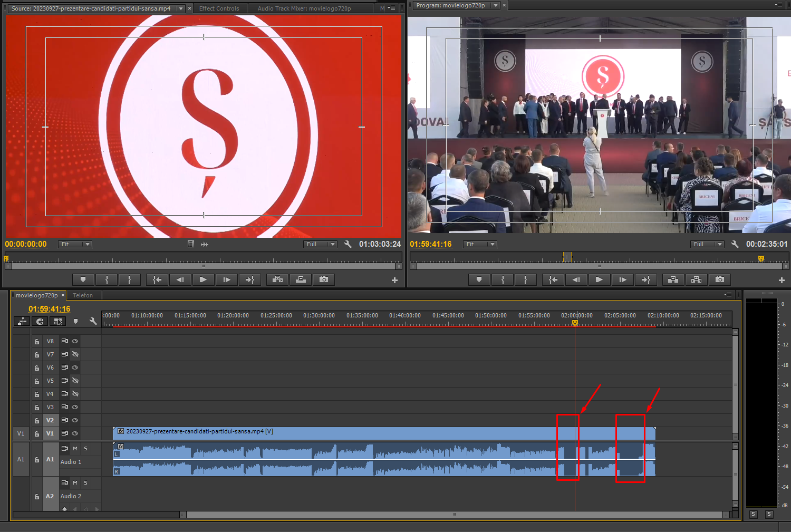
Task: Click Insert button in Source monitor
Action: tap(278, 279)
